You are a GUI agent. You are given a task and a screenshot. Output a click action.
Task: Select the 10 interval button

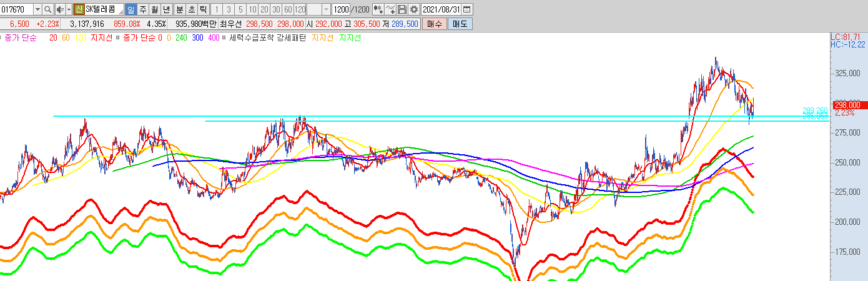(x=252, y=9)
